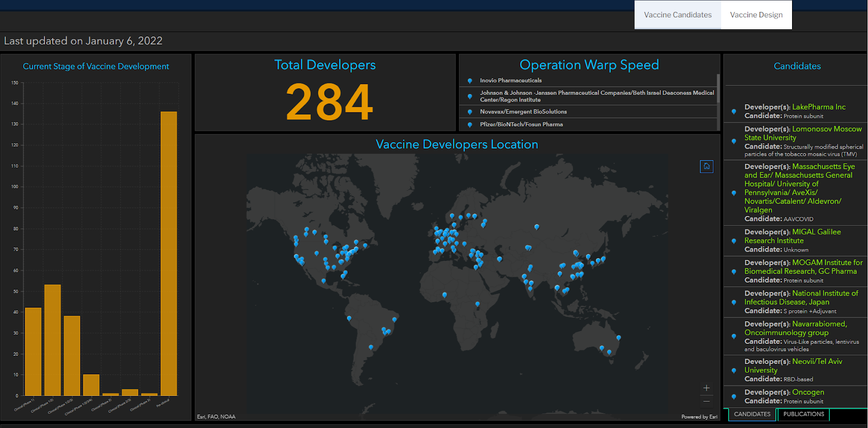Reset the map with the home button
The image size is (868, 428).
pos(706,167)
